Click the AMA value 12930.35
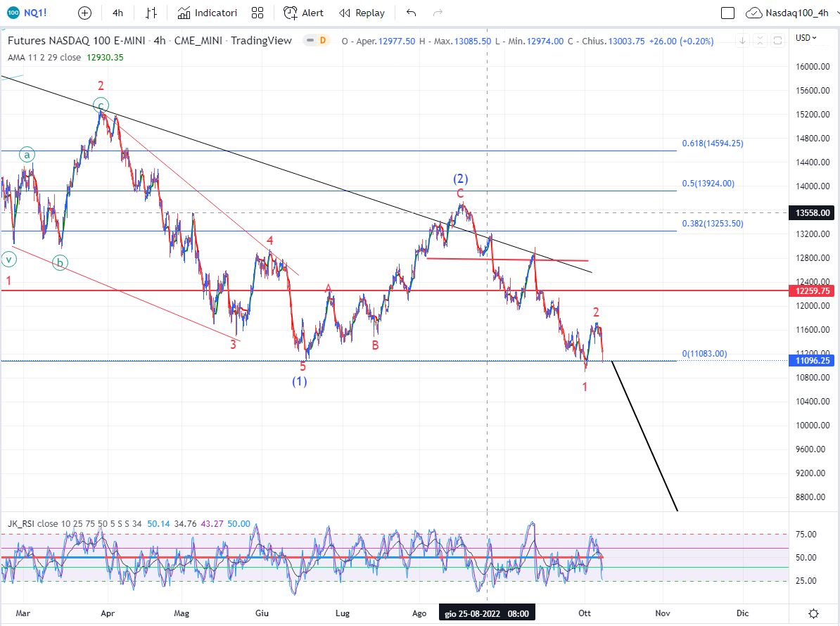Viewport: 840px width, 626px height. click(x=105, y=57)
